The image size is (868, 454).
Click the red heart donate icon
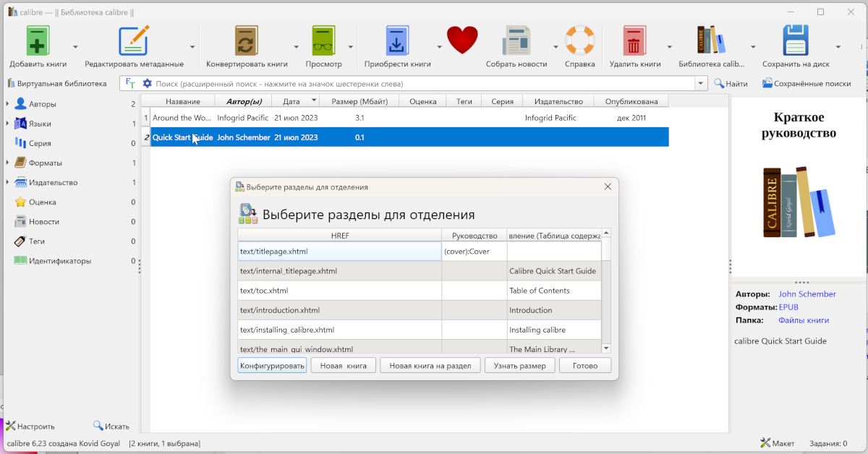462,40
